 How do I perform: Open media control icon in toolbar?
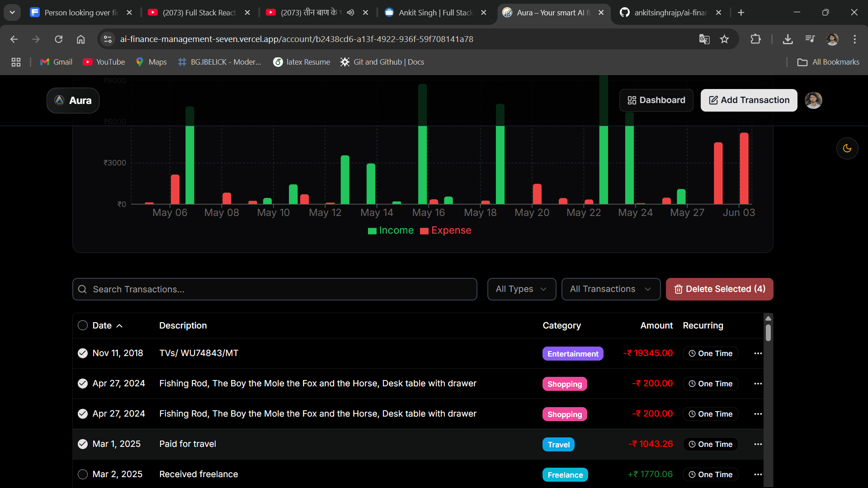(x=810, y=39)
